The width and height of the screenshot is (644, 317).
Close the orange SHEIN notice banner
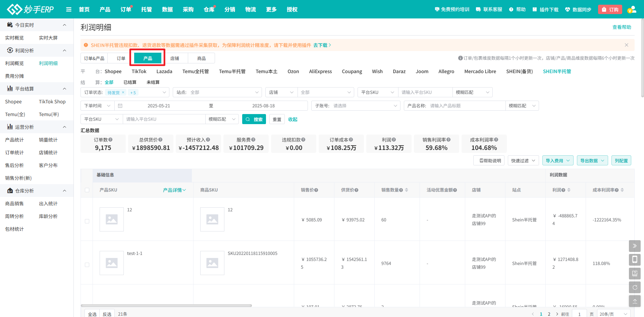pyautogui.click(x=627, y=45)
